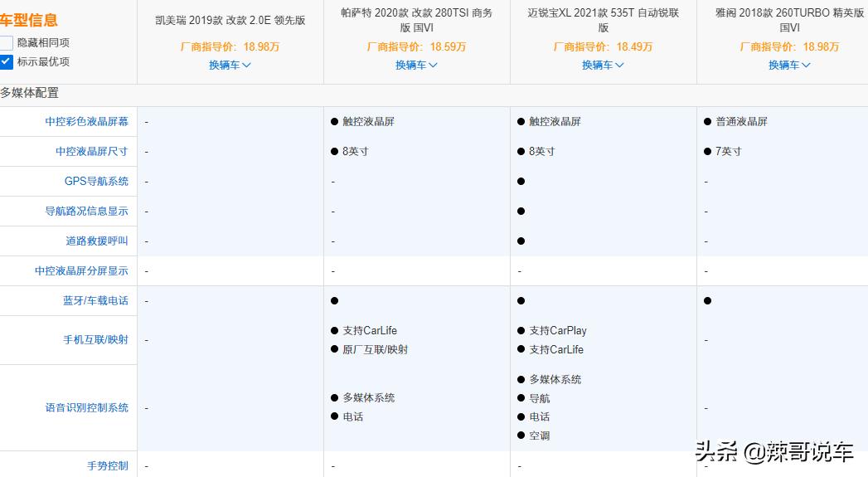Select 帕萨特 原厂互联/映射 entry
The width and height of the screenshot is (868, 477).
[369, 349]
